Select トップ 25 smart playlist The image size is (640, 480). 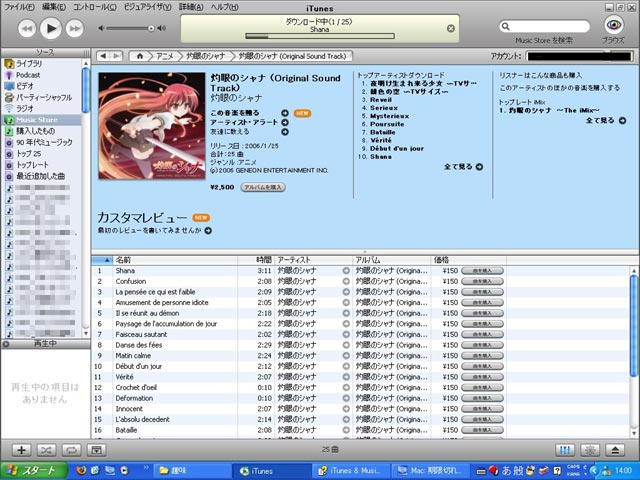click(29, 154)
